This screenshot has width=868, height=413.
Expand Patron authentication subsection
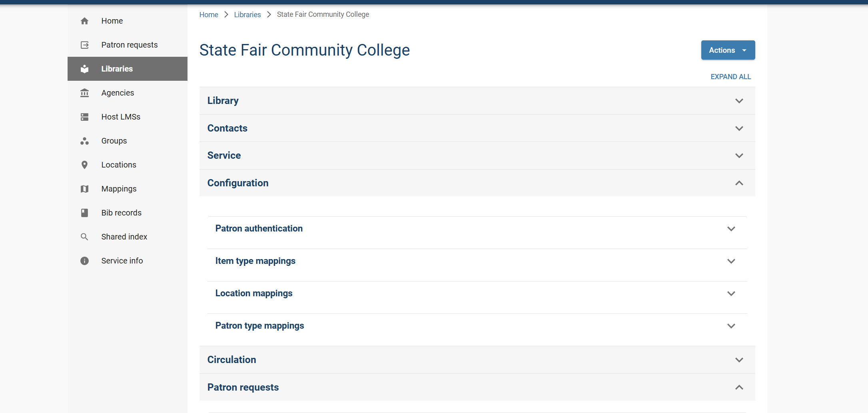(477, 229)
